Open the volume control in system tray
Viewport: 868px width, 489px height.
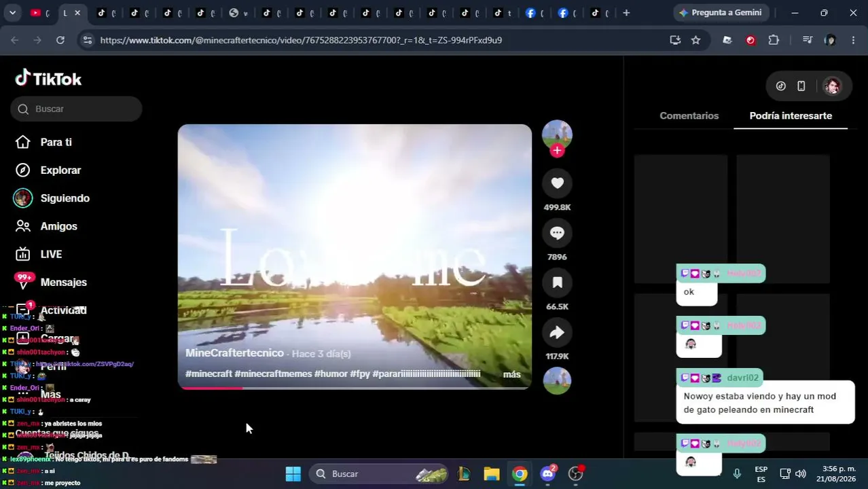(801, 473)
